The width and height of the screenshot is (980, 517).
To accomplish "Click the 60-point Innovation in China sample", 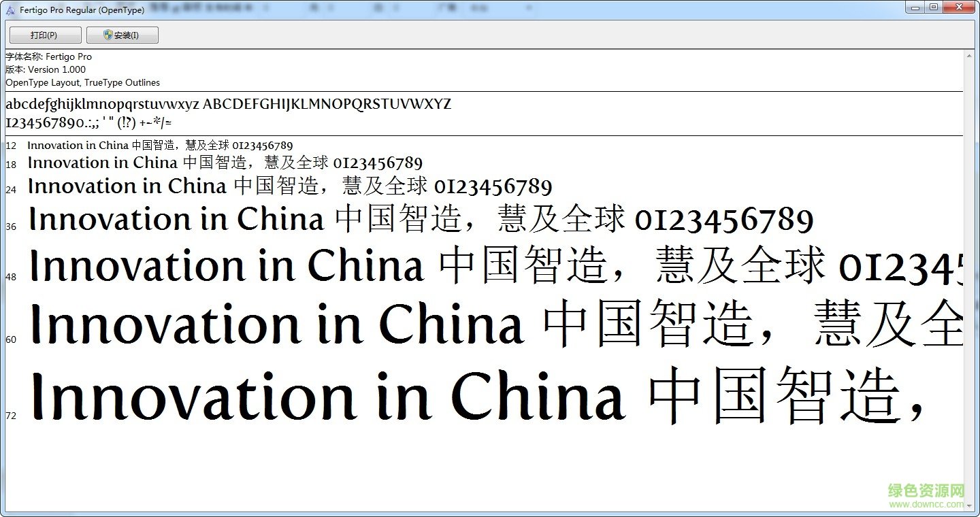I will coord(497,324).
